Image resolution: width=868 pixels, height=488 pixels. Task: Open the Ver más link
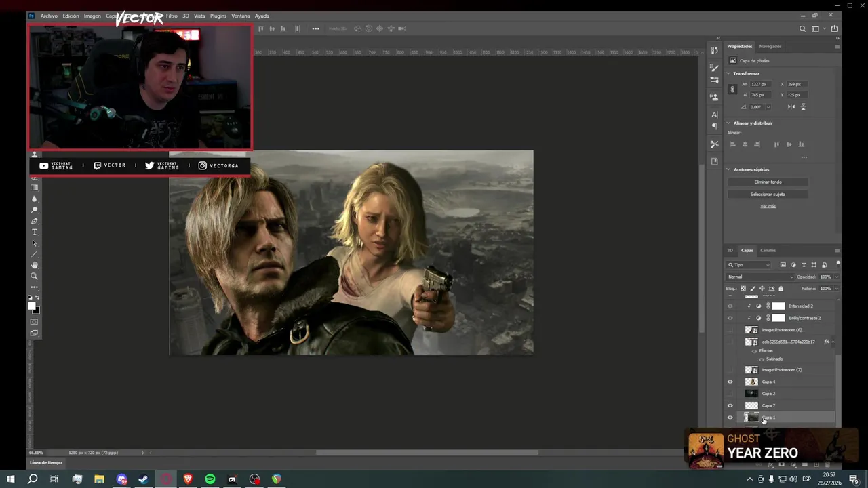[768, 206]
